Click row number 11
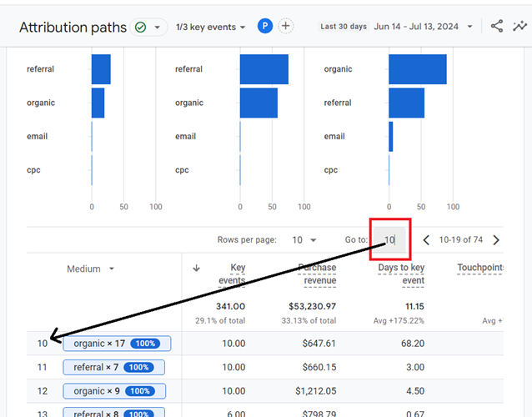Viewport: 532px width, 417px height. pos(42,367)
